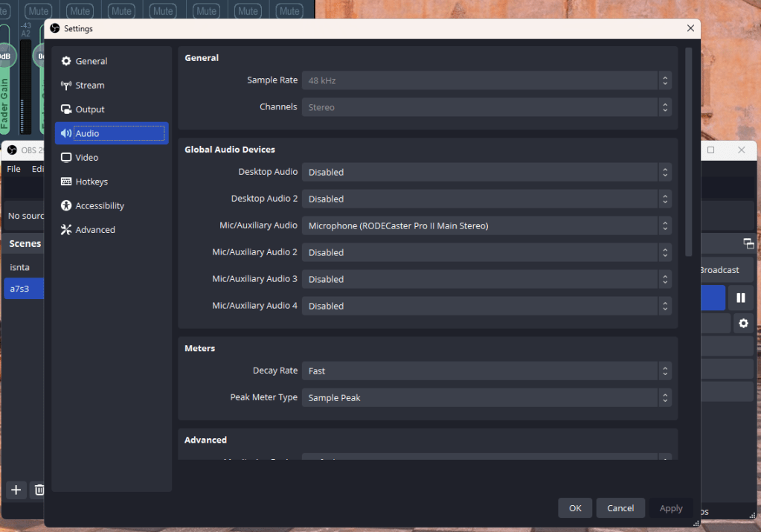
Task: Select the a7s3 scene
Action: (24, 289)
